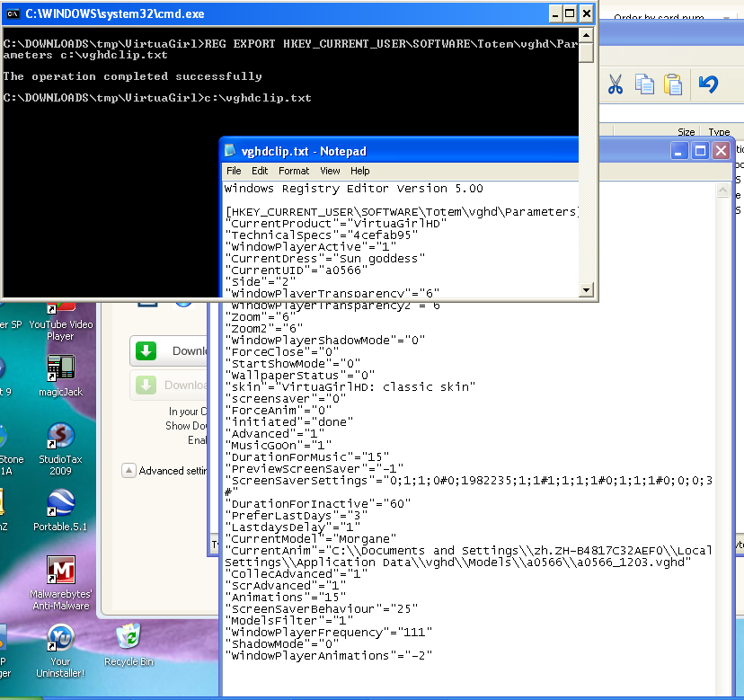Click the Cut scissors icon in toolbar

(x=615, y=84)
